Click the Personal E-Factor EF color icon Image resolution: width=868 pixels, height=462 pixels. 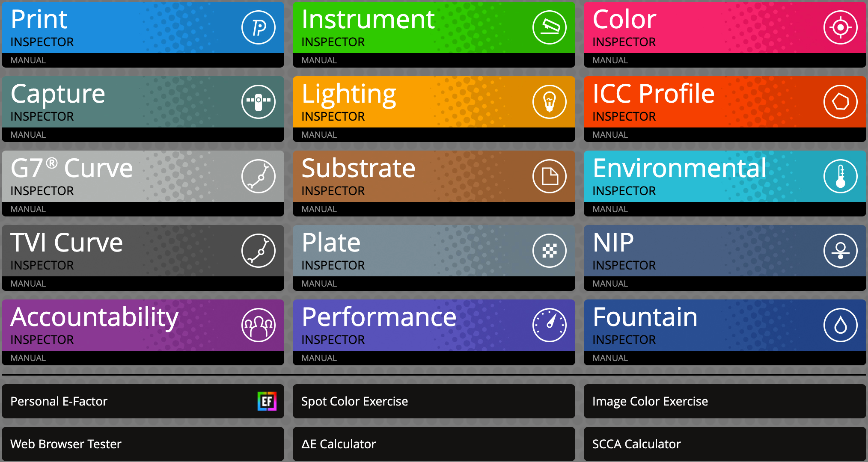[x=267, y=401]
